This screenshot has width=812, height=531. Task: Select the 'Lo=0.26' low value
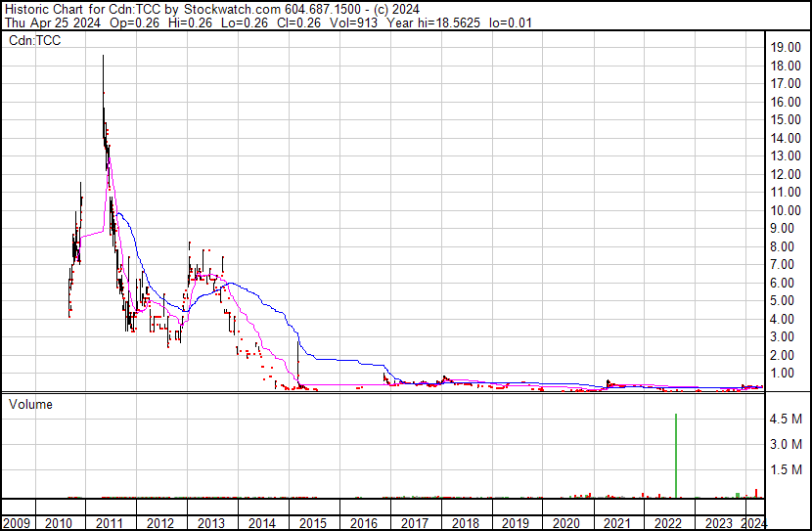245,22
